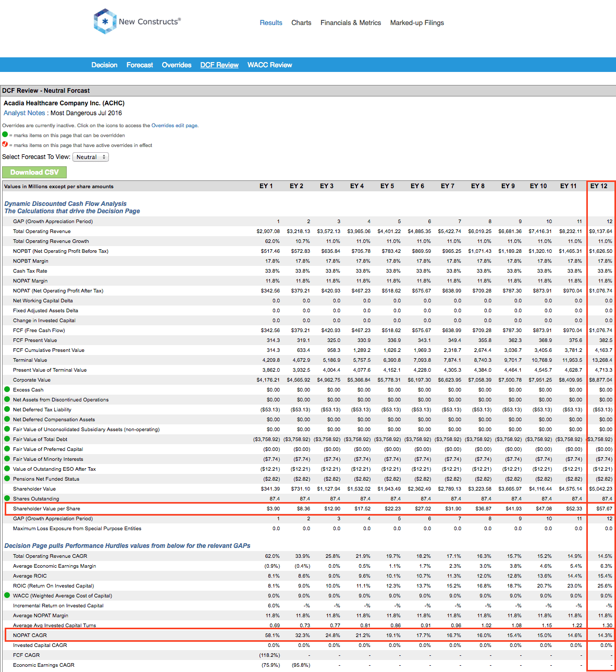Click the 13,268.4 Terminal Value cell
Image resolution: width=616 pixels, height=672 pixels.
tap(602, 360)
